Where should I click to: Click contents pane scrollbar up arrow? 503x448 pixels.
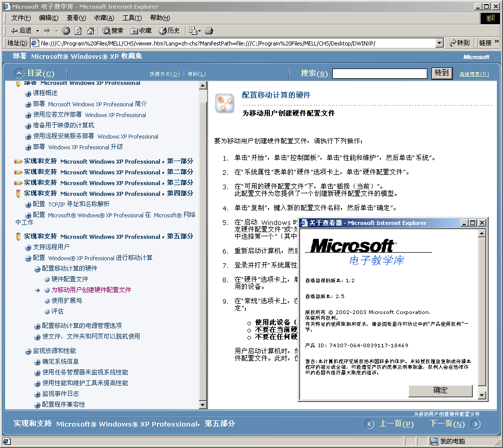203,85
